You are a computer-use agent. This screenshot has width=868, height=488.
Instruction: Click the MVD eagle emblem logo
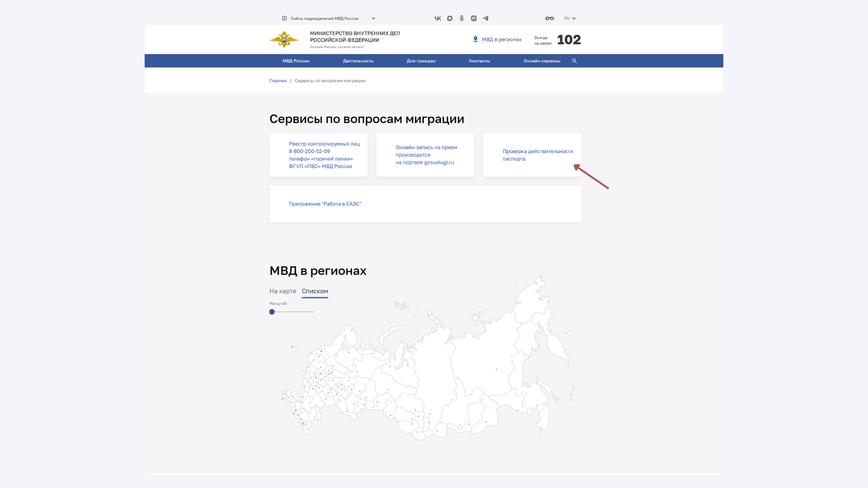pyautogui.click(x=284, y=40)
